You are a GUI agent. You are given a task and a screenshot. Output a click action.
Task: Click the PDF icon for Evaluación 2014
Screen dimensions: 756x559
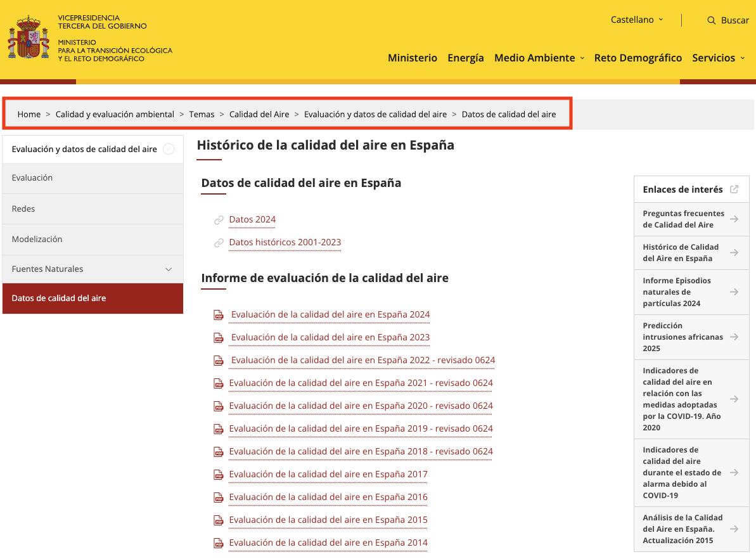point(219,543)
